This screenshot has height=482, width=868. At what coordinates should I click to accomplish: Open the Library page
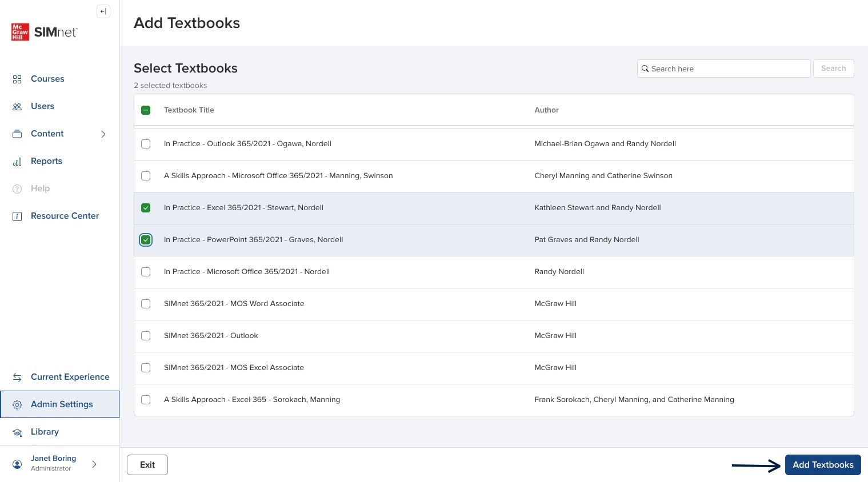[45, 432]
